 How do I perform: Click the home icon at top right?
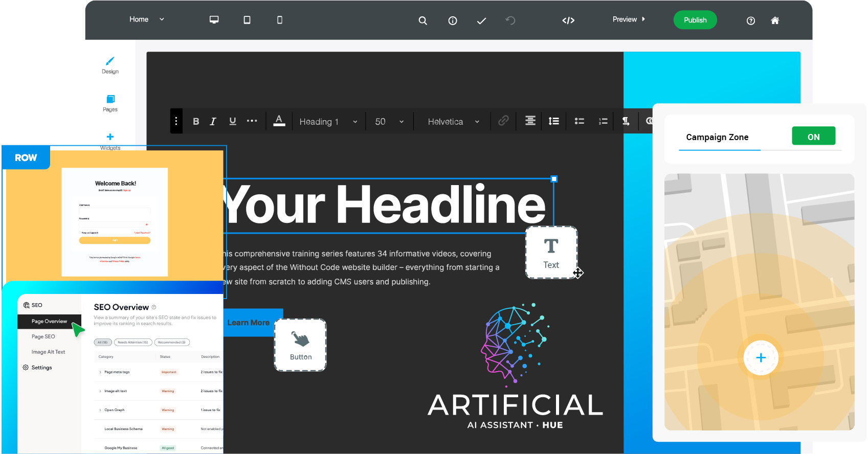[775, 20]
